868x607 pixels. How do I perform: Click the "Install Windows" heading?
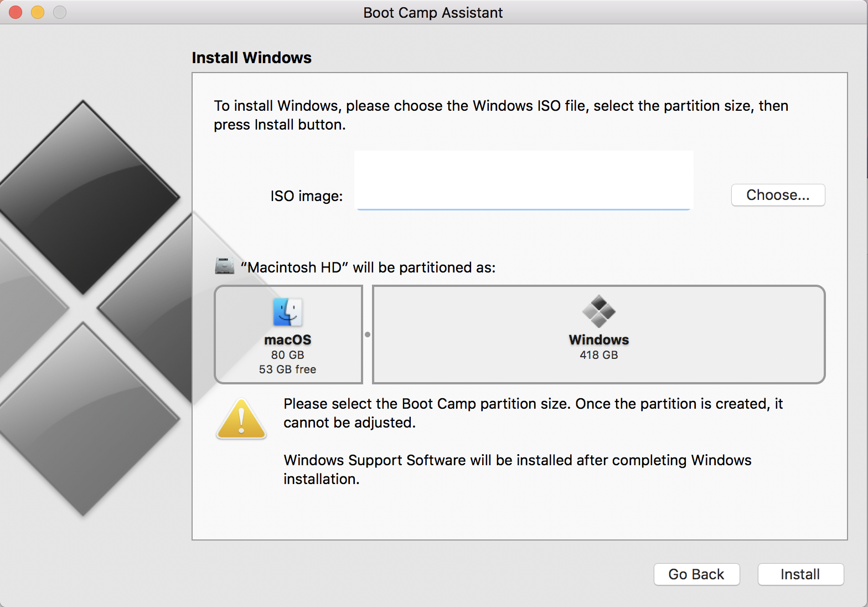(x=252, y=58)
